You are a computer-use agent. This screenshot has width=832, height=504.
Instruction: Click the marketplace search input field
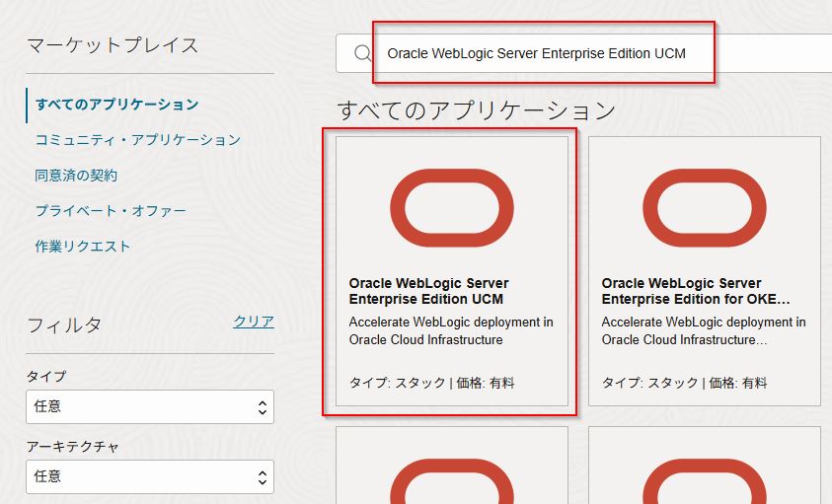click(x=592, y=53)
